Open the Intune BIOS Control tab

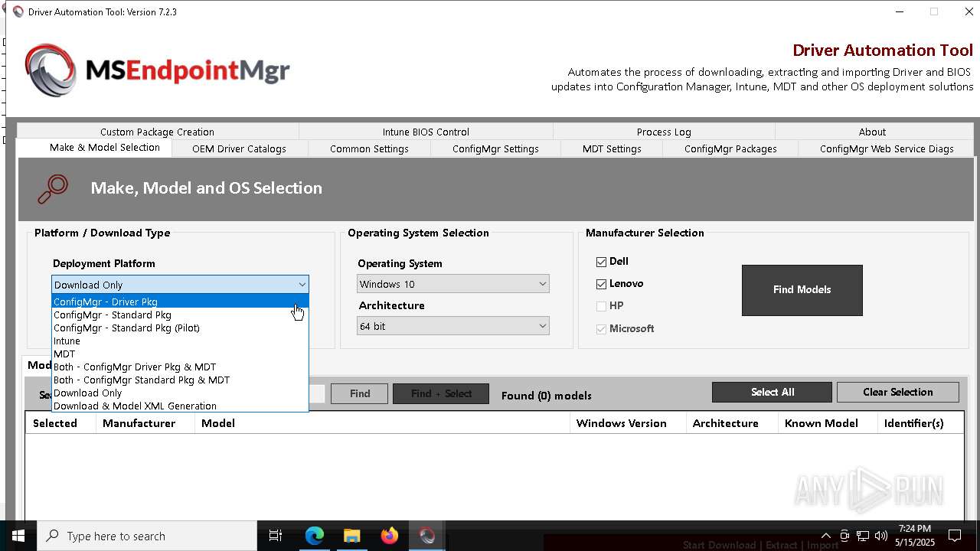click(x=426, y=132)
